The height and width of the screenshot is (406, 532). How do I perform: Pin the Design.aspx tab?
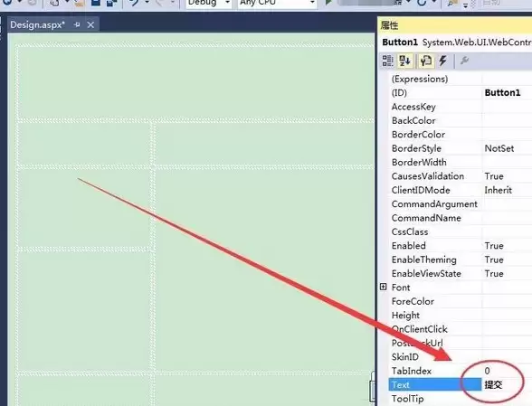77,24
